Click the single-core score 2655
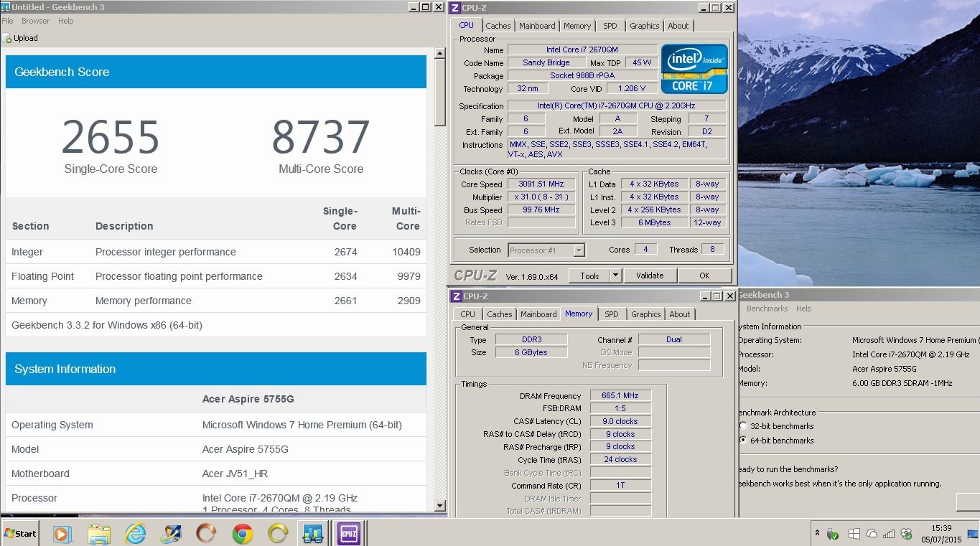The image size is (980, 546). click(111, 137)
